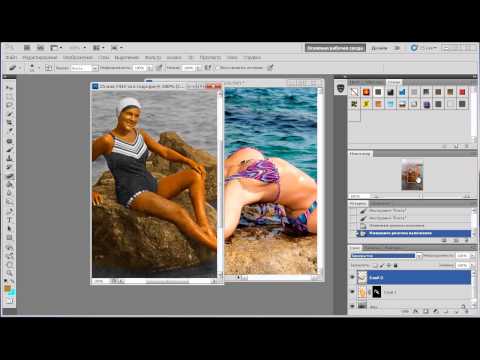Toggle lock transparent pixels
The height and width of the screenshot is (360, 480).
click(375, 265)
